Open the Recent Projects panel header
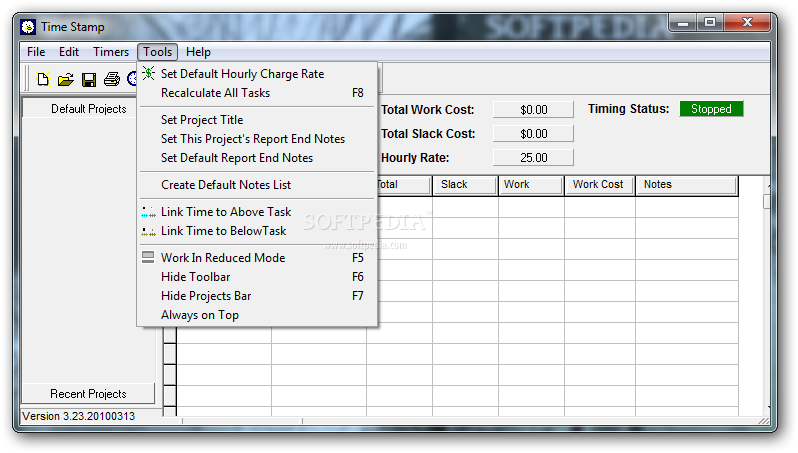Screen dimensions: 798x453 [x=89, y=394]
